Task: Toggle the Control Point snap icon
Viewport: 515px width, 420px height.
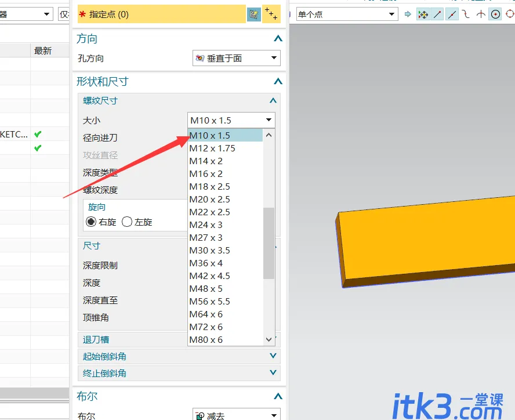Action: point(466,14)
